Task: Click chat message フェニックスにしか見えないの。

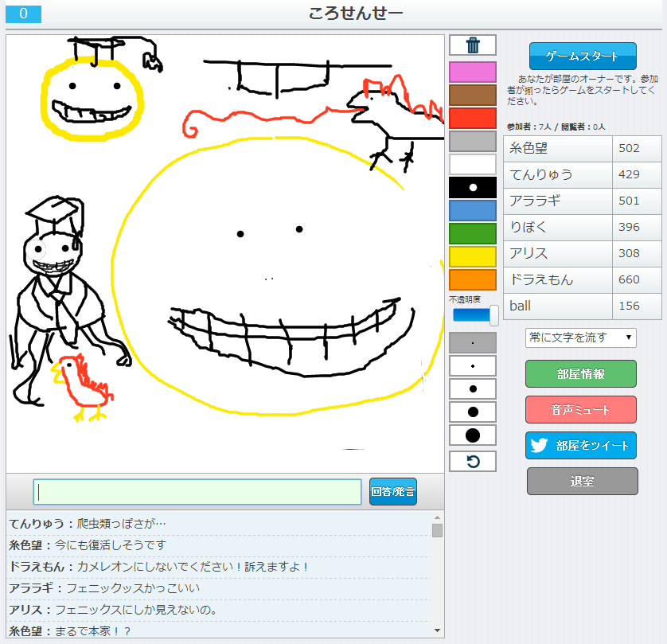Action: (135, 610)
